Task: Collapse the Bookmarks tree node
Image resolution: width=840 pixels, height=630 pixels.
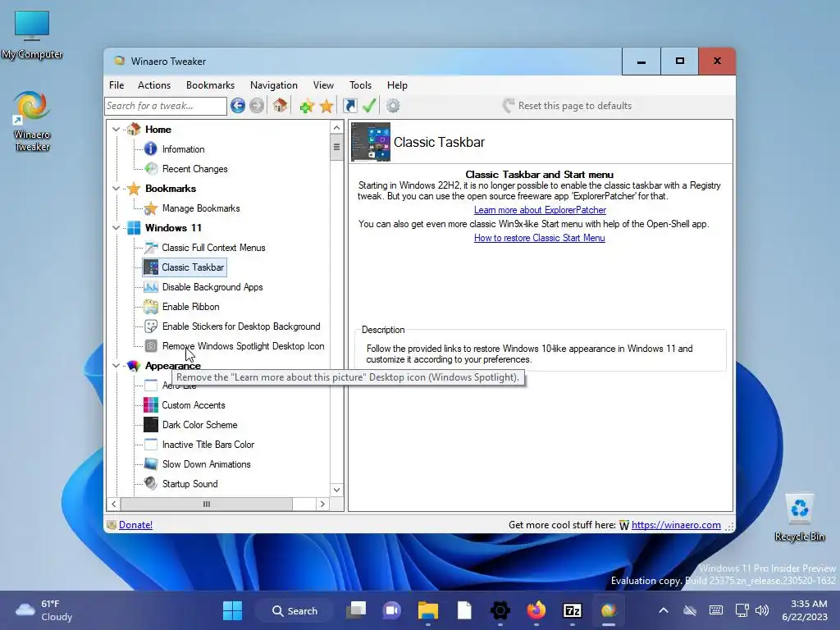Action: 116,189
